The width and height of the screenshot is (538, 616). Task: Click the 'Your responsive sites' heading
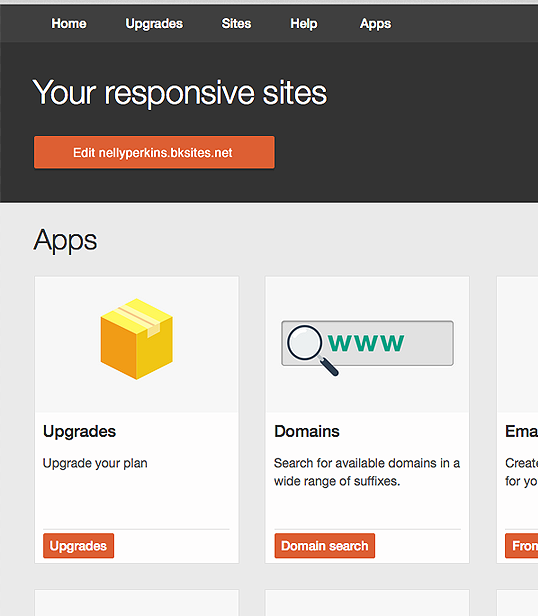click(x=180, y=93)
